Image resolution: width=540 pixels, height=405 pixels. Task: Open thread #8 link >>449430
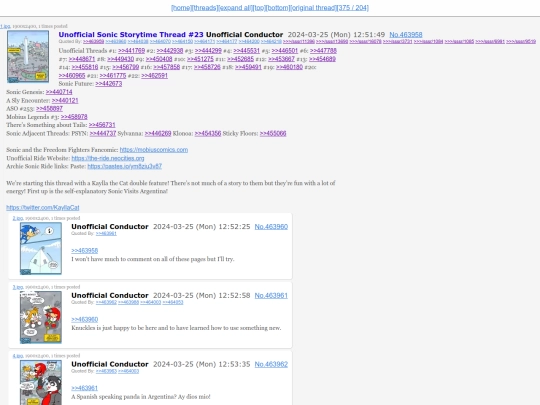(x=120, y=59)
